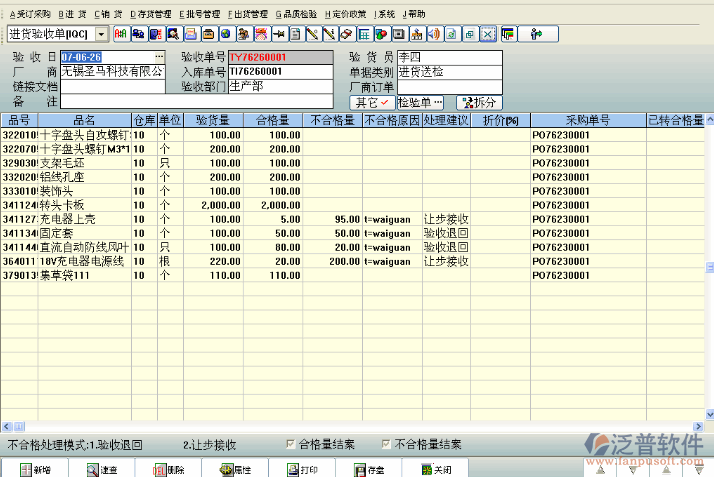Click the 采购单号 column header

(587, 120)
